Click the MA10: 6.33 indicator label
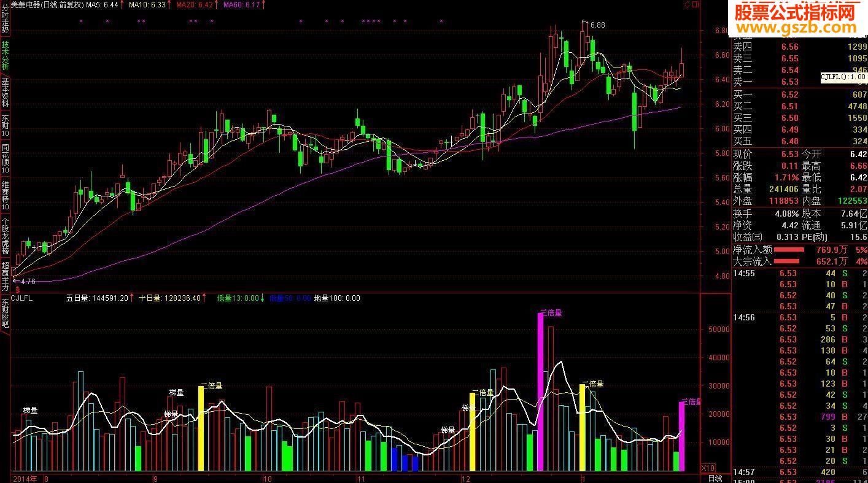The width and height of the screenshot is (868, 483). (147, 4)
